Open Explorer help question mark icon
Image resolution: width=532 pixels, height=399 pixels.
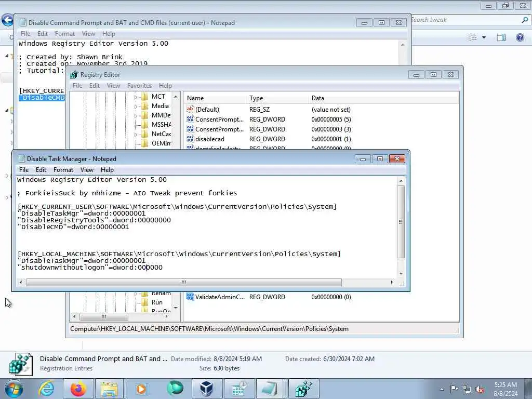click(520, 37)
